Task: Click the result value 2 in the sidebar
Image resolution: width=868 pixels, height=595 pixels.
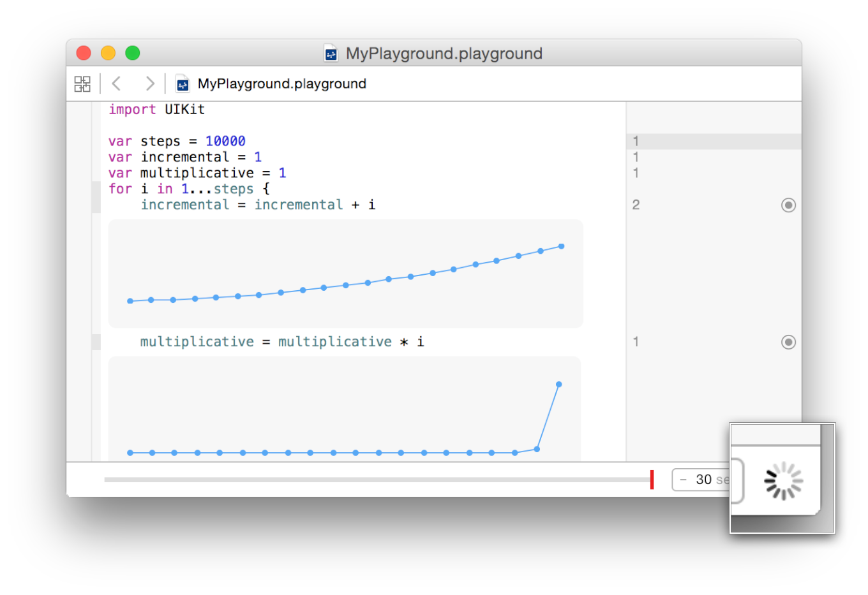Action: point(636,205)
